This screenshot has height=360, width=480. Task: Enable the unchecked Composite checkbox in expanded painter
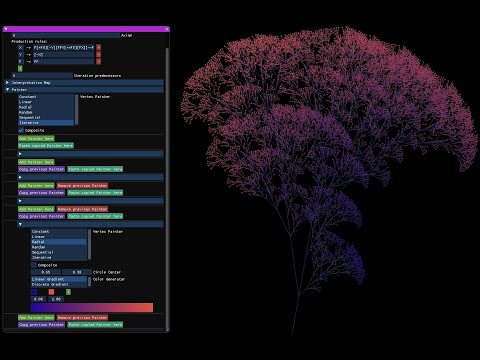(34, 265)
